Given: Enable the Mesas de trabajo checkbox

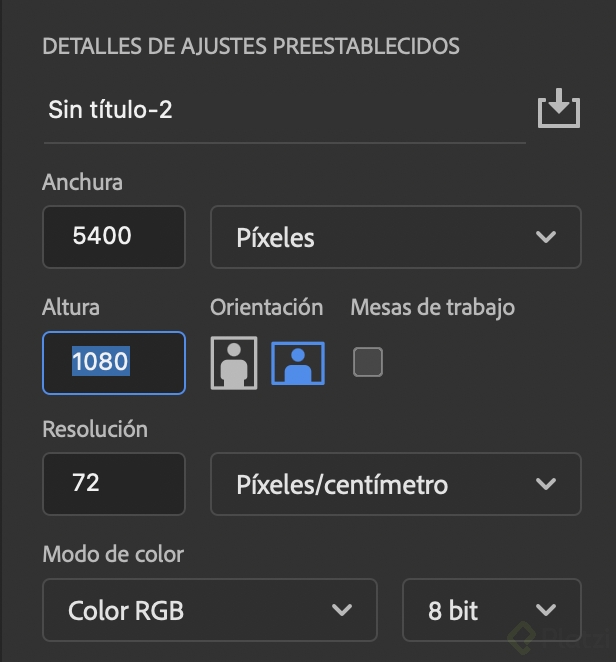Looking at the screenshot, I should click(368, 362).
